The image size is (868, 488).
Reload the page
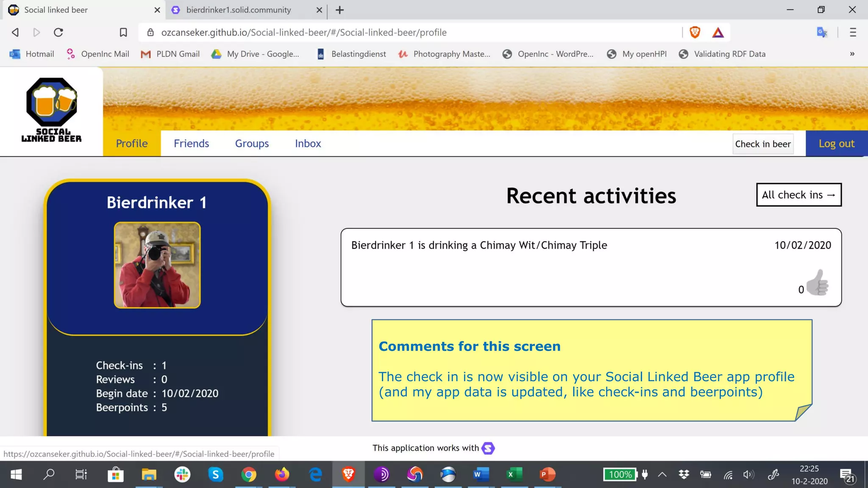coord(58,32)
